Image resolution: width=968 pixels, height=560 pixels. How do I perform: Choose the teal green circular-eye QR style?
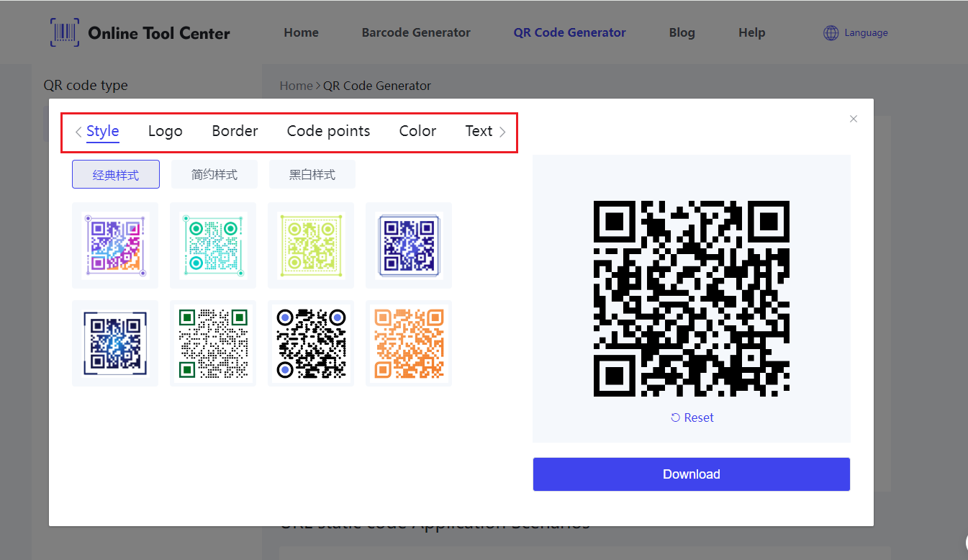[213, 245]
